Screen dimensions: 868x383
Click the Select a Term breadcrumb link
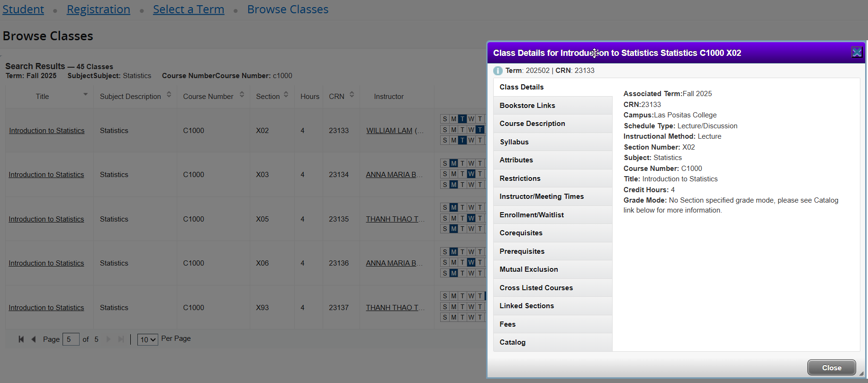pyautogui.click(x=188, y=9)
